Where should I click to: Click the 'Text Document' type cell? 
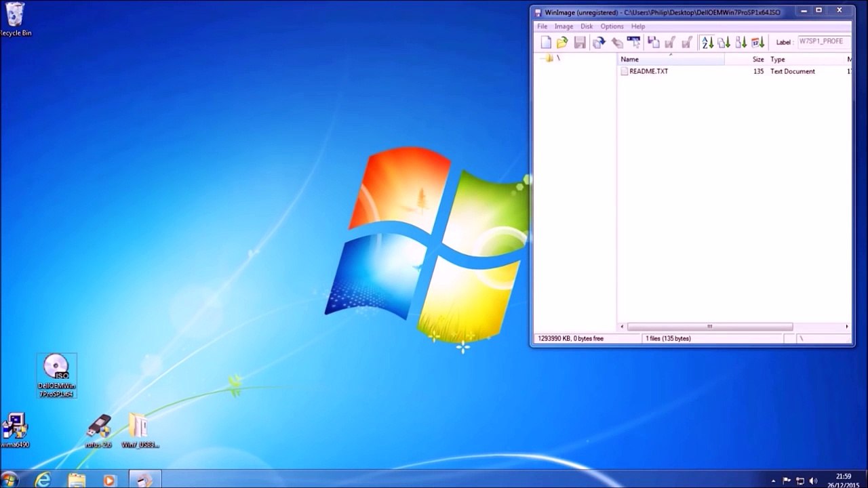tap(793, 71)
